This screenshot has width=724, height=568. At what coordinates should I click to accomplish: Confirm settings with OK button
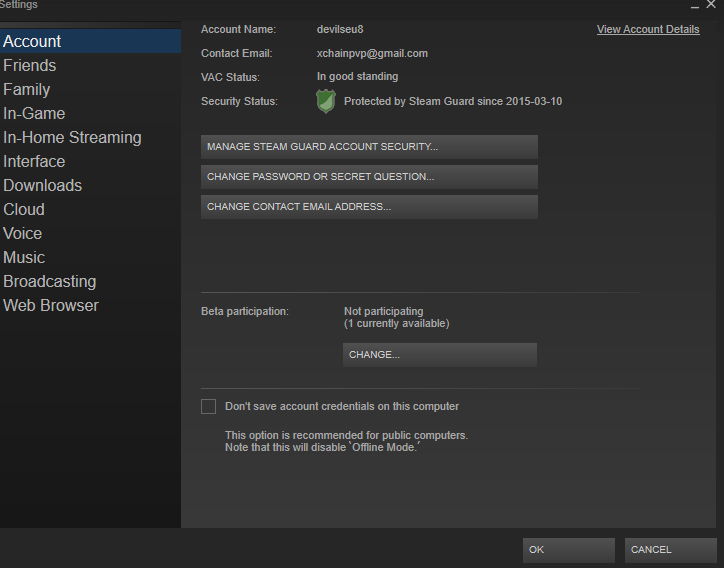tap(568, 550)
